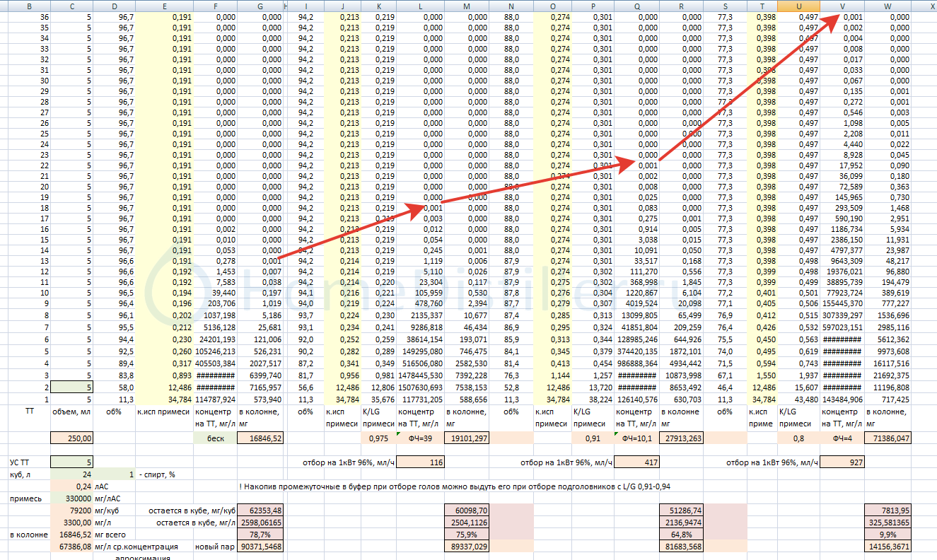Select the 7813,95 cell
937x560 pixels.
click(887, 510)
